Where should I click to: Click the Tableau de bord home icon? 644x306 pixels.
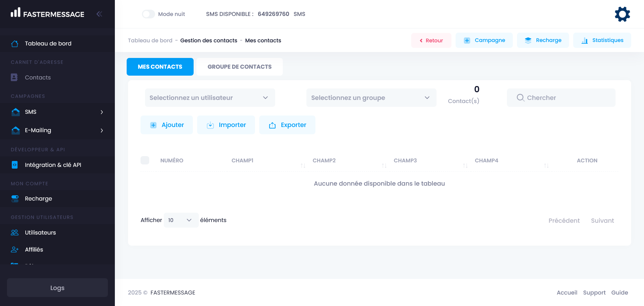(15, 44)
